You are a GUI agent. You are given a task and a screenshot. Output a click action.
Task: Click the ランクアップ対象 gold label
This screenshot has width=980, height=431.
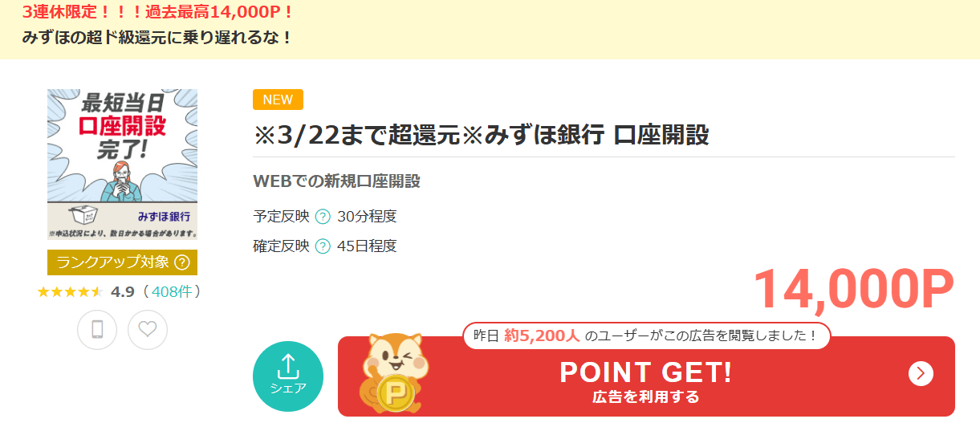[x=122, y=262]
